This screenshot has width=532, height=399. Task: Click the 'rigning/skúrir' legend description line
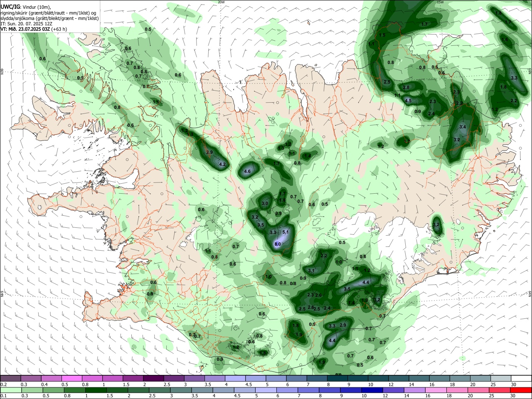pos(48,13)
